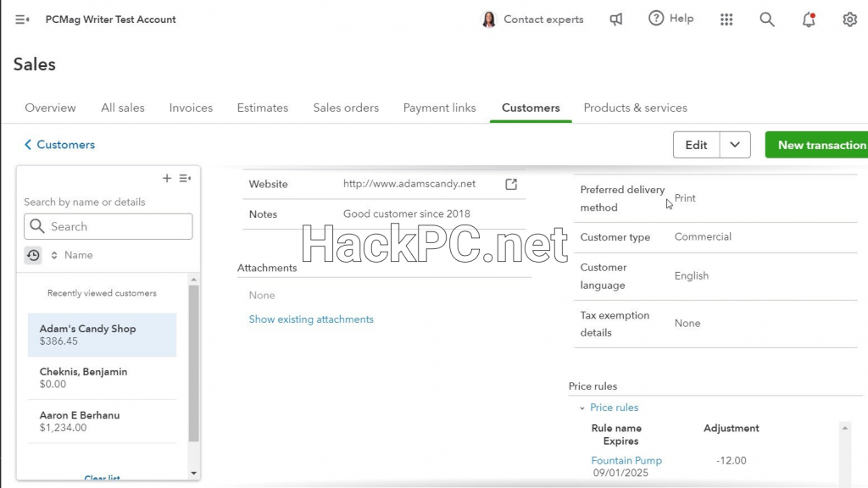Open the Products & services tab

636,108
